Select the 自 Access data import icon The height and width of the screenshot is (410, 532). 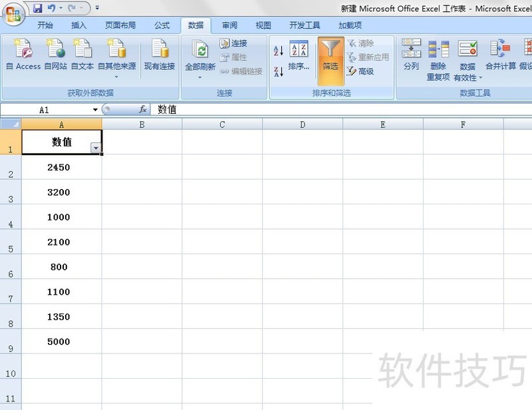click(23, 53)
